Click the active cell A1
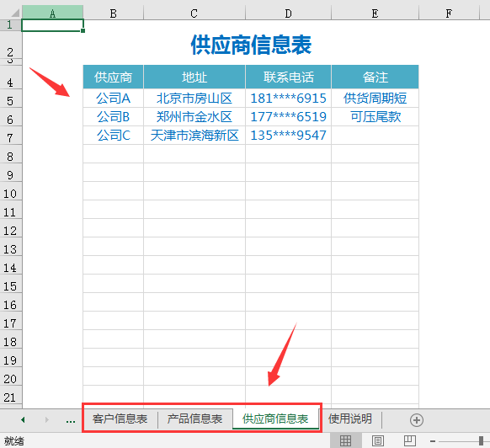The width and height of the screenshot is (490, 448). click(52, 25)
